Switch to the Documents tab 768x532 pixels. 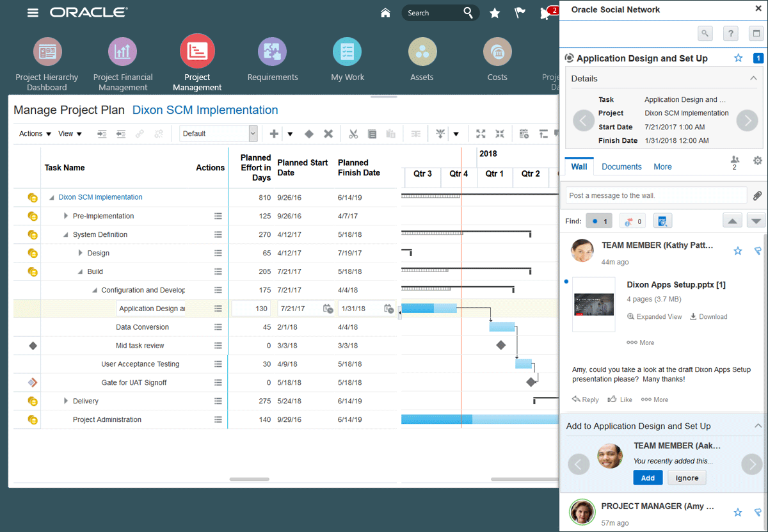point(621,166)
